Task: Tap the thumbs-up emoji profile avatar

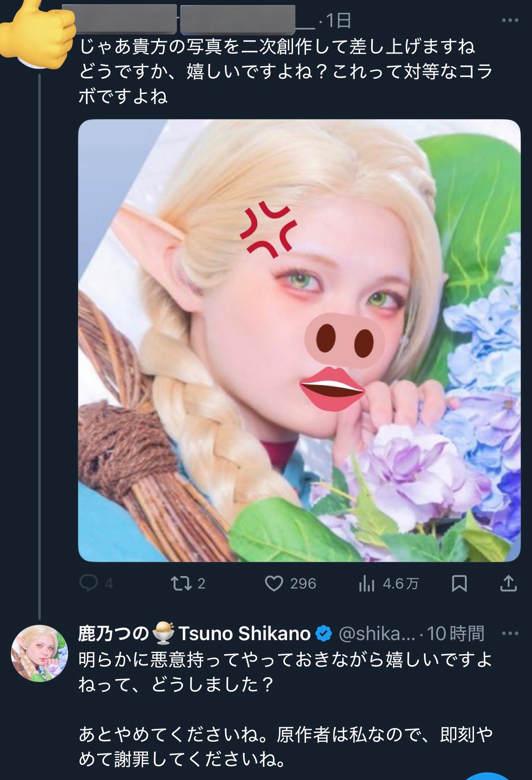Action: (x=38, y=32)
